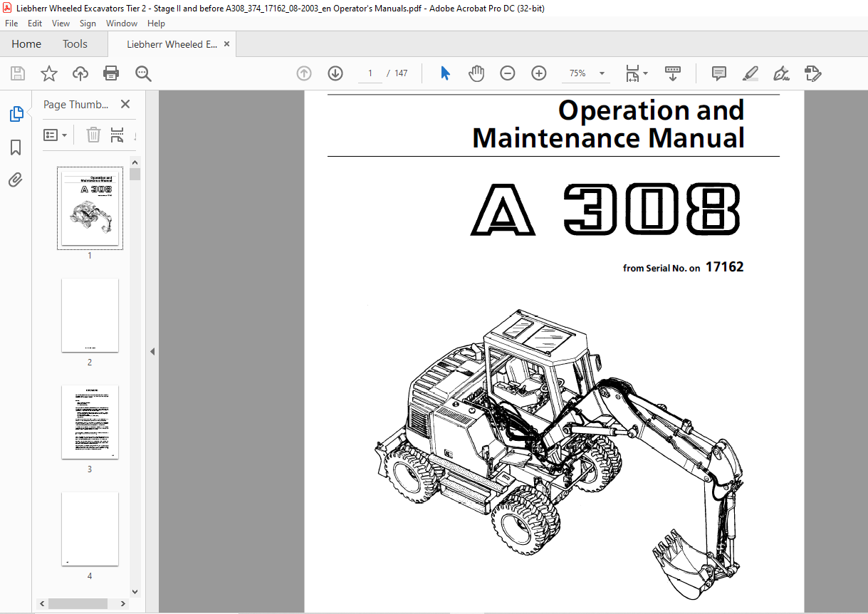Select the page 3 thumbnail

point(90,422)
